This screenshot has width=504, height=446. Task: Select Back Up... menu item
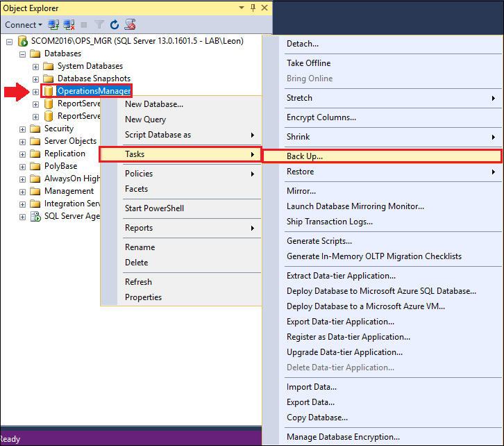click(383, 156)
